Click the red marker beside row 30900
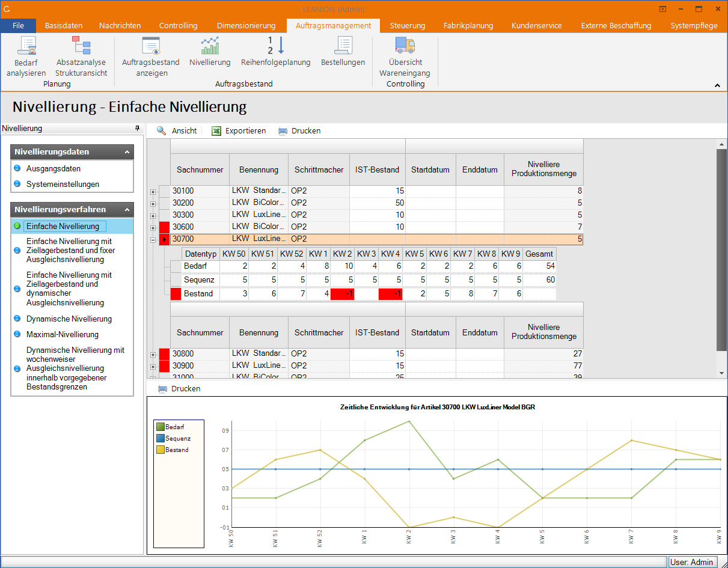728x568 pixels. click(x=165, y=366)
